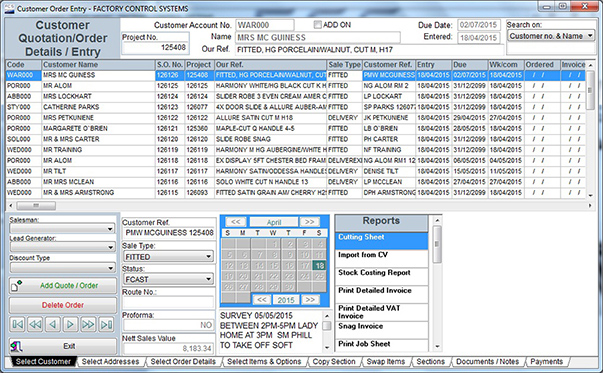Screen dimensions: 603x373
Task: Sort by S.O. No. column header
Action: click(170, 65)
